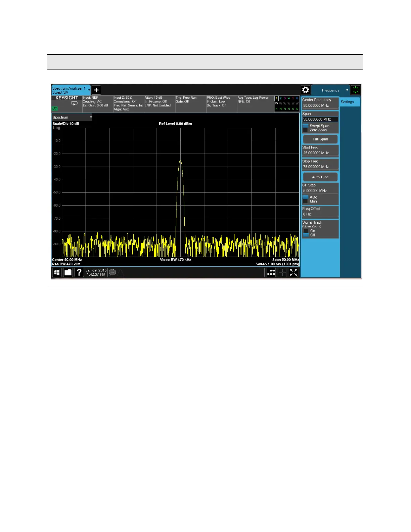Select trace 2 in the trace indicator
The height and width of the screenshot is (532, 411).
[x=281, y=98]
